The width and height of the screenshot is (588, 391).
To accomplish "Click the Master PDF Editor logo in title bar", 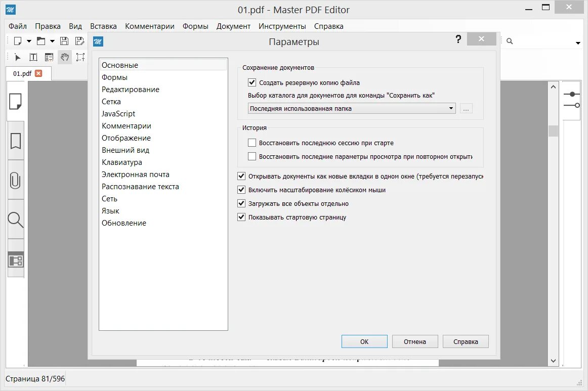I will (11, 10).
